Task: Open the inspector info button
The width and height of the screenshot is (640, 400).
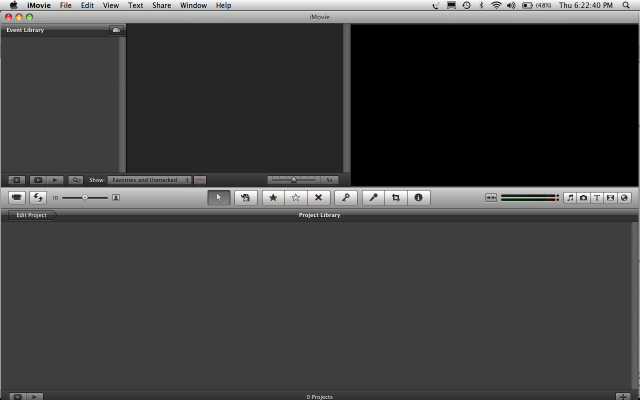Action: coord(418,198)
